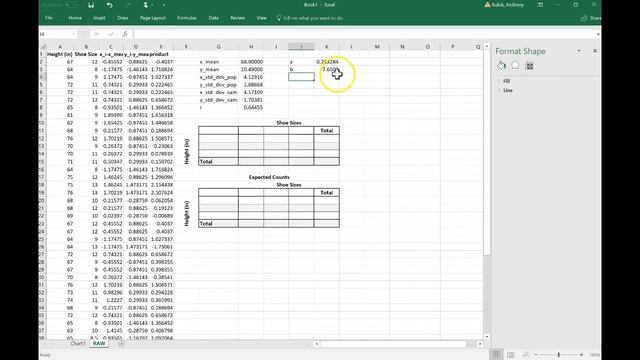Switch to the Data ribbon tab
640x360 pixels.
click(x=213, y=18)
